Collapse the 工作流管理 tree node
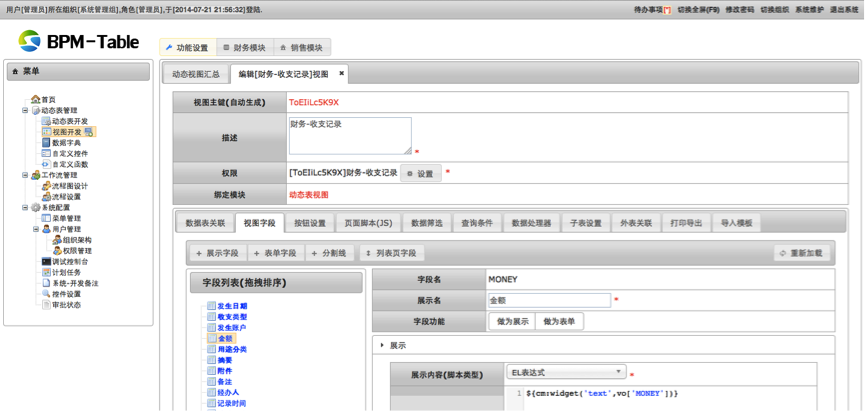The height and width of the screenshot is (411, 865). (25, 175)
